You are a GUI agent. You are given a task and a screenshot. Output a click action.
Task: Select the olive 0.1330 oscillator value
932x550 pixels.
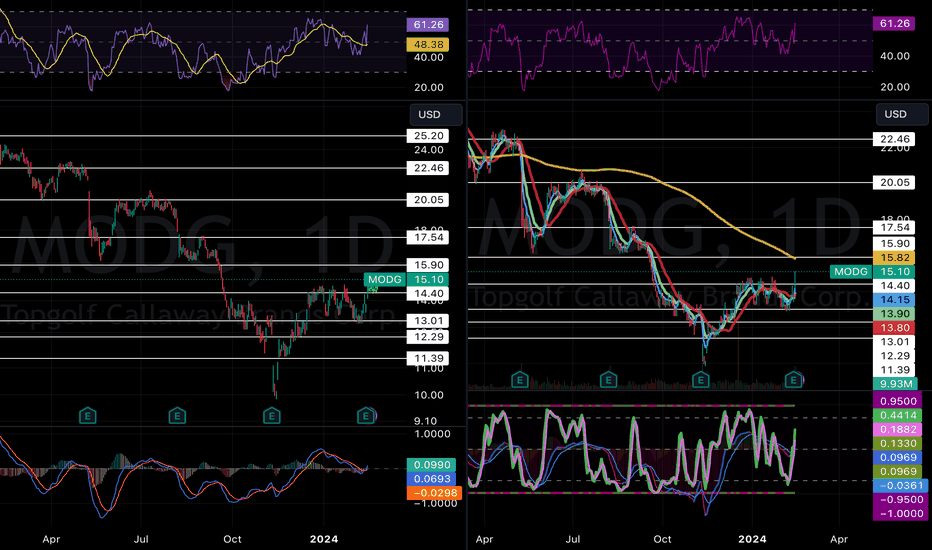(x=898, y=444)
